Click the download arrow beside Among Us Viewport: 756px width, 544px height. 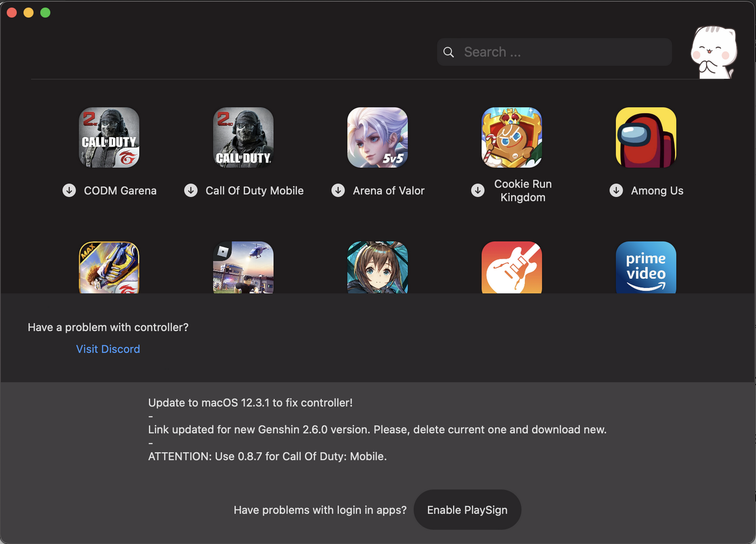pos(616,190)
